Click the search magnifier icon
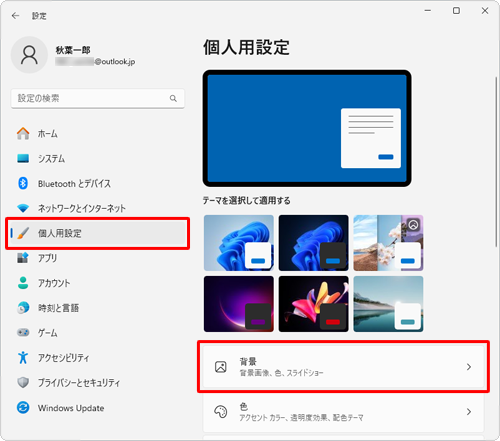The image size is (500, 441). [x=173, y=98]
